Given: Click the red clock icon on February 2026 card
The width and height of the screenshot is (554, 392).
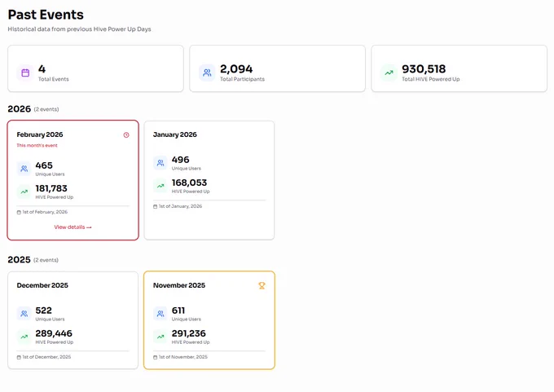Looking at the screenshot, I should click(126, 135).
